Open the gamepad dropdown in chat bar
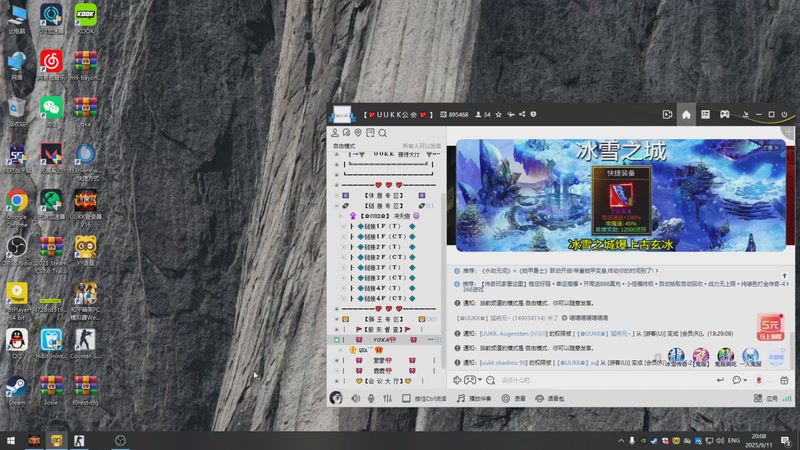800x450 pixels. tap(473, 380)
